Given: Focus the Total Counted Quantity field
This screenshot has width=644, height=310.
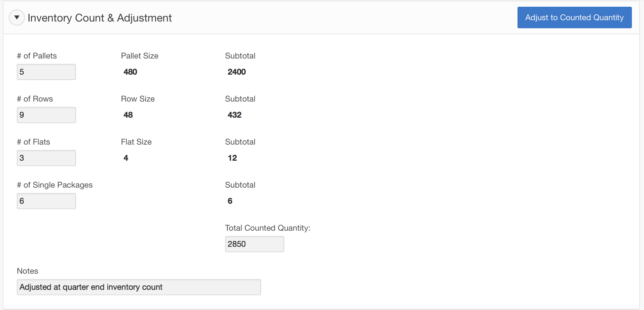Looking at the screenshot, I should point(254,244).
